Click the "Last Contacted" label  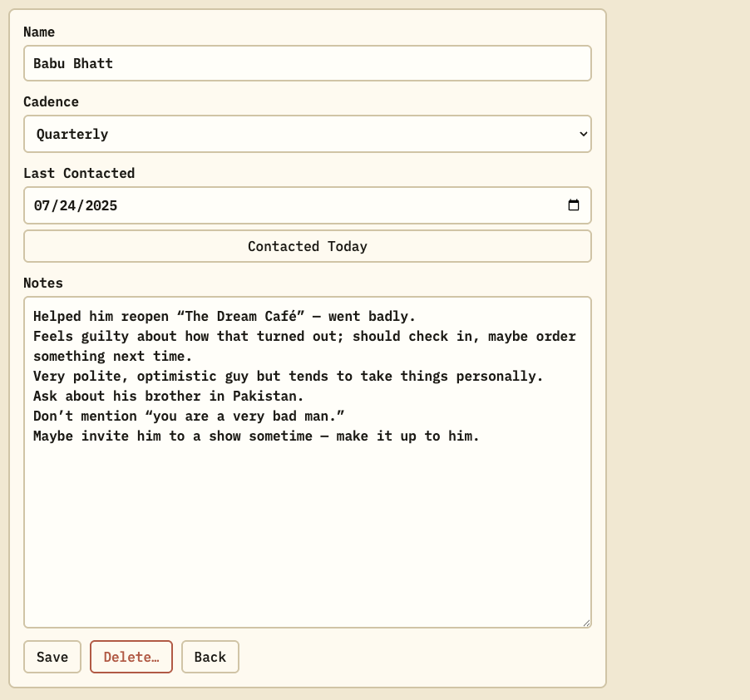pyautogui.click(x=79, y=173)
